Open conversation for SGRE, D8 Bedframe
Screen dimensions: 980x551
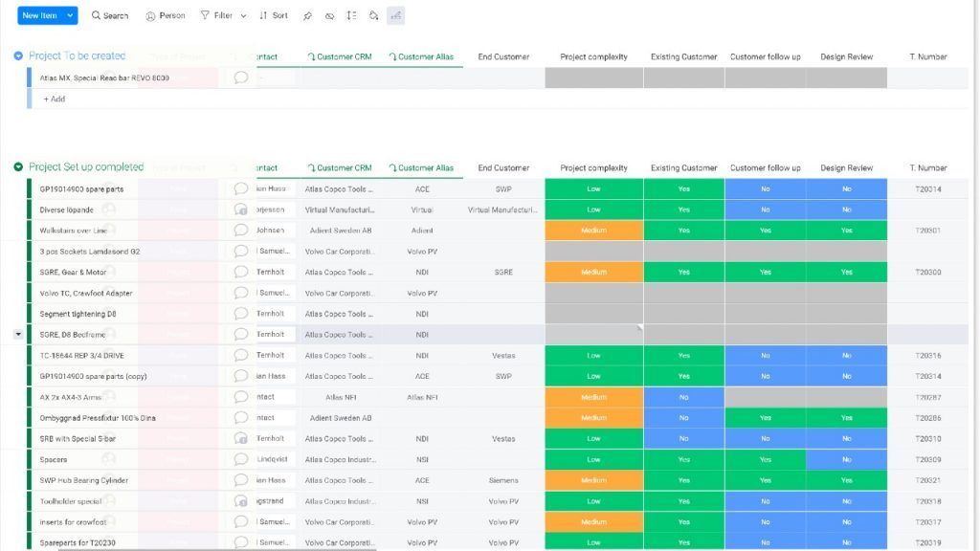coord(240,334)
